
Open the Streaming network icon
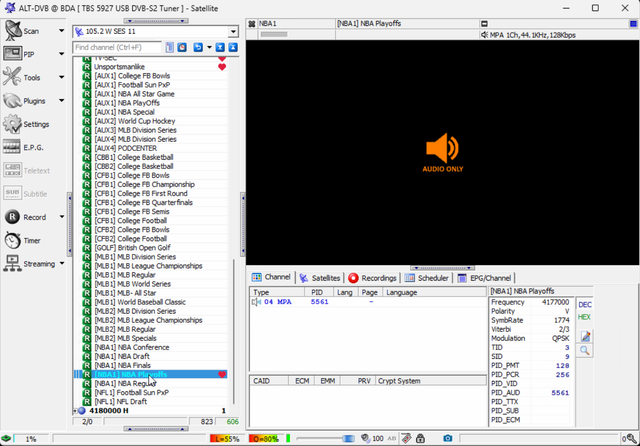[12, 263]
